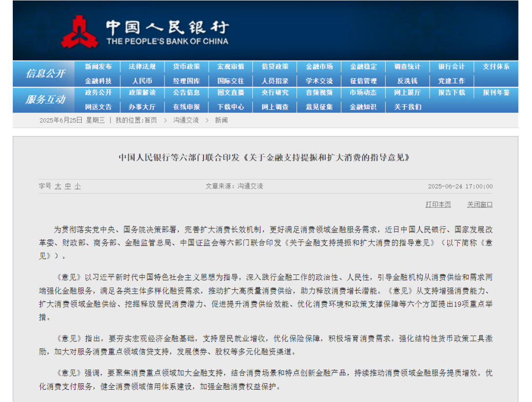Viewport: 532px width, 402px height.
Task: Close the window via 关闭窗口
Action: 480,204
